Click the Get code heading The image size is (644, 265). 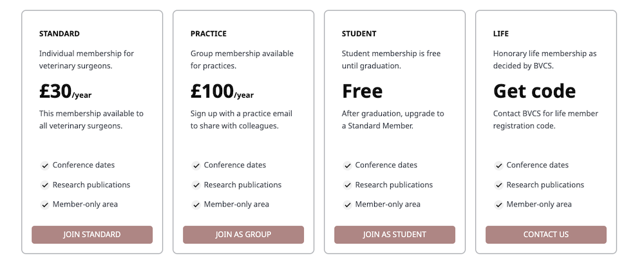point(534,91)
